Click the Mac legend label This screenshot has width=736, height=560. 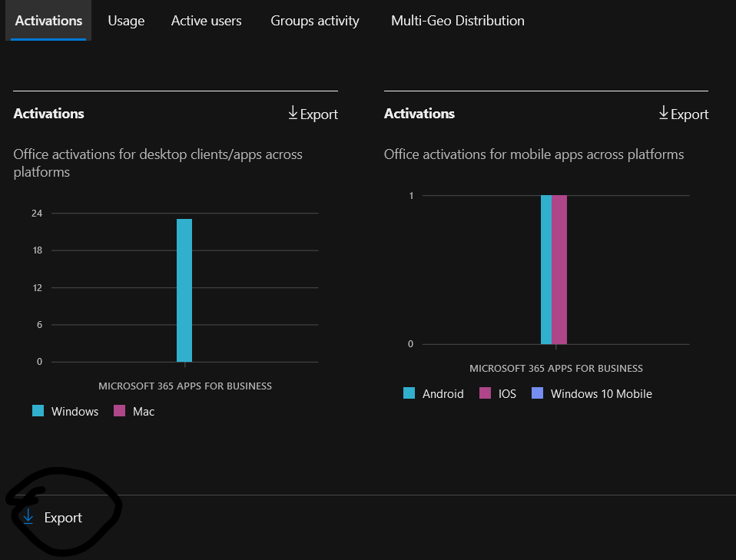(x=144, y=412)
